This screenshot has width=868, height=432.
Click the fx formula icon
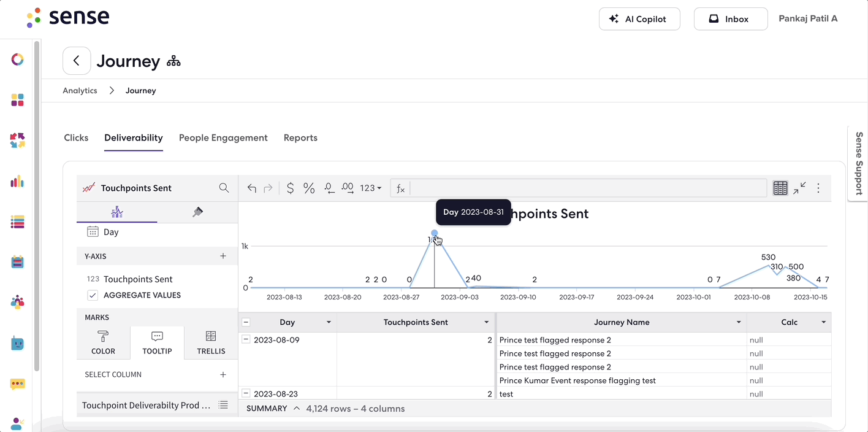(x=400, y=188)
